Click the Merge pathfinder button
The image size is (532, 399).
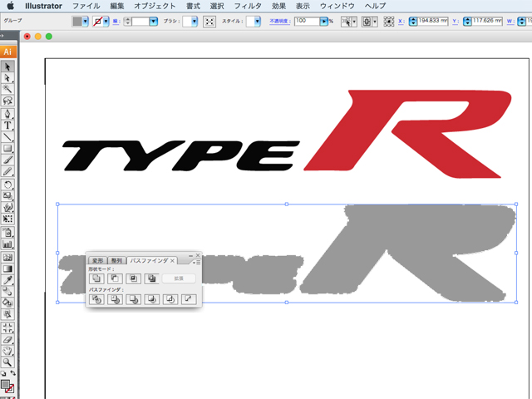tap(133, 299)
